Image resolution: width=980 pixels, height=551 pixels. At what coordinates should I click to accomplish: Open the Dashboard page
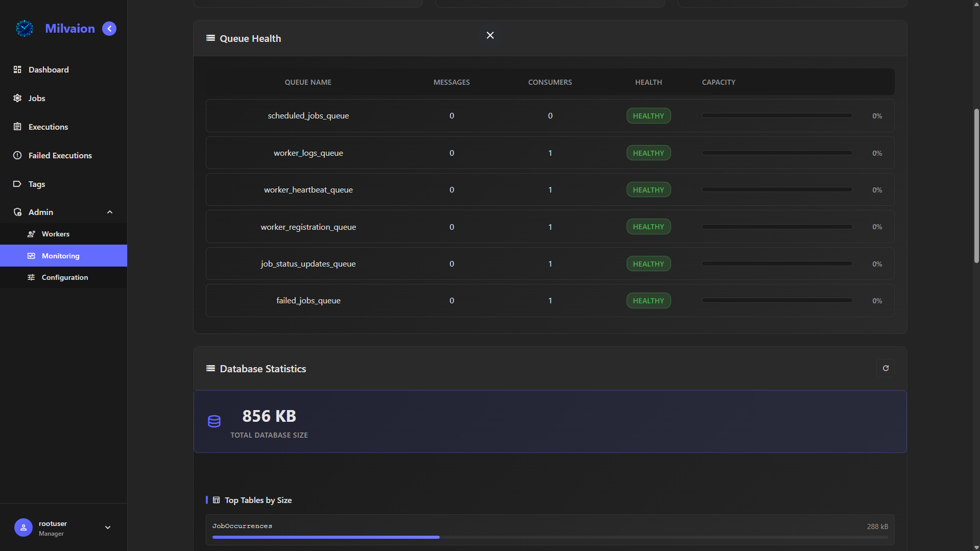click(49, 69)
